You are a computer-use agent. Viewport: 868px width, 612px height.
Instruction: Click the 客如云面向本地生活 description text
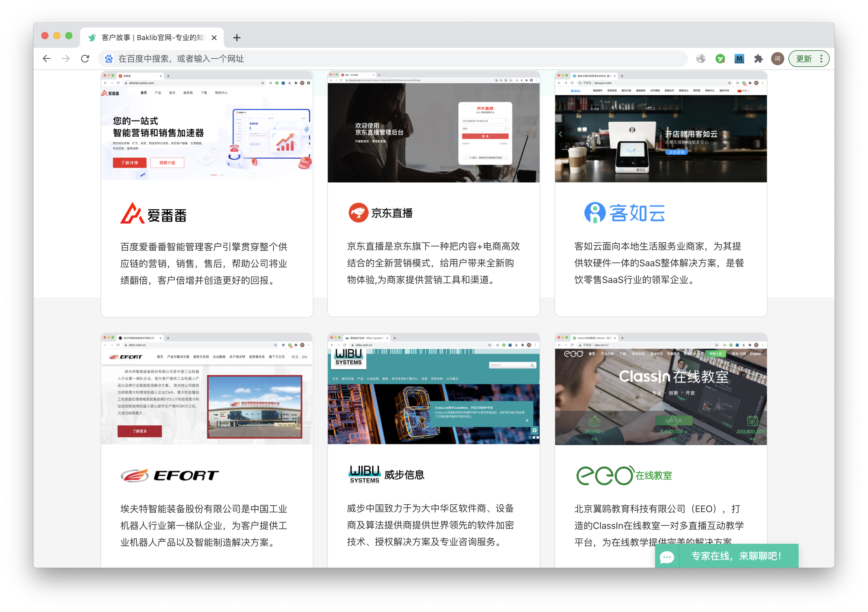point(659,263)
